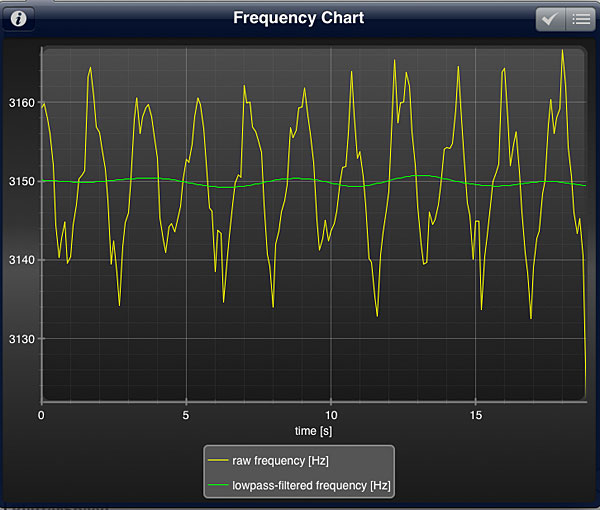Click the 3150 y-axis label
600x510 pixels.
point(20,182)
